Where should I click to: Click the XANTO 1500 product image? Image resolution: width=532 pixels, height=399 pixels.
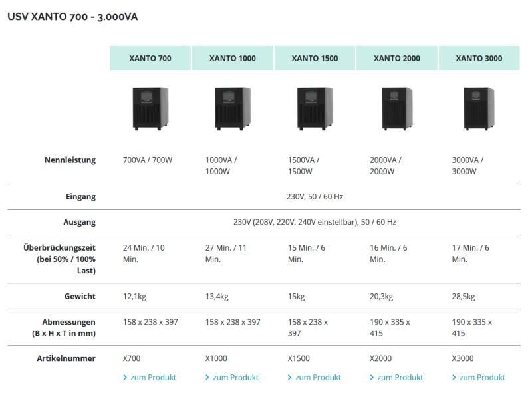(315, 108)
